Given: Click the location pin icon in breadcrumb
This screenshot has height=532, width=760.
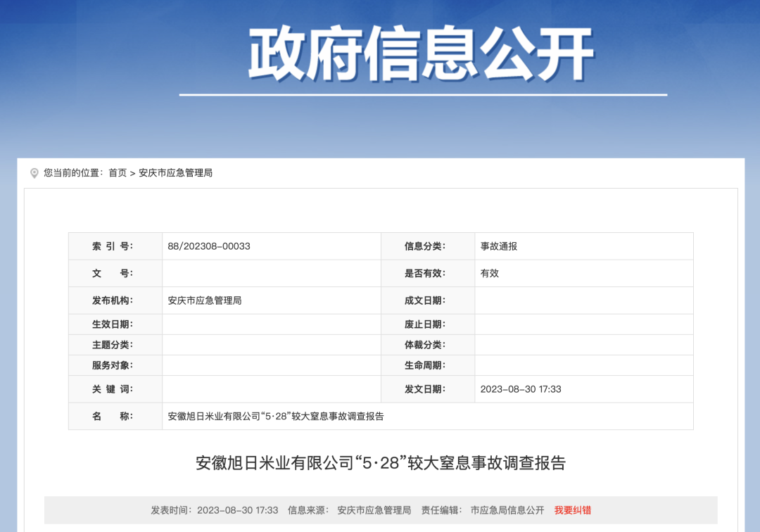Looking at the screenshot, I should [x=34, y=173].
